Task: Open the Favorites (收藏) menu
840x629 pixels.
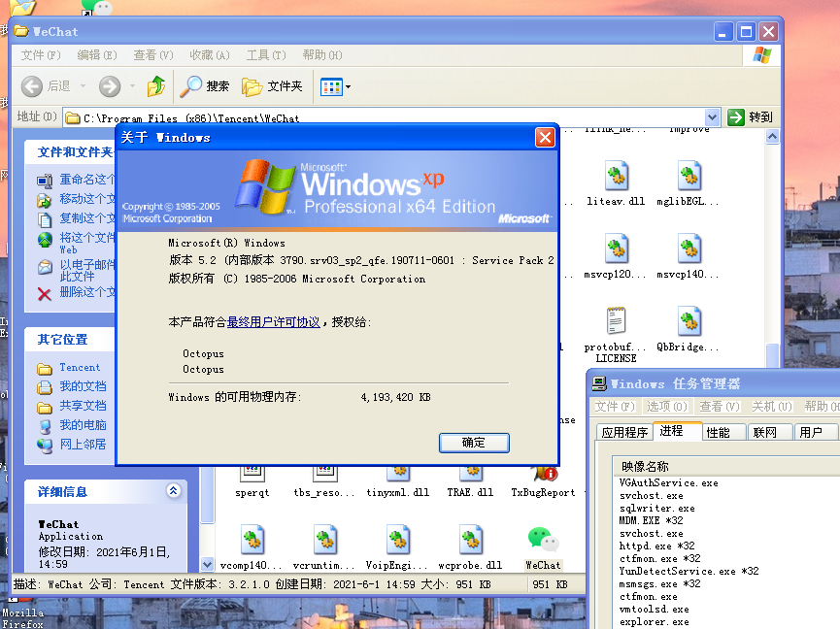Action: coord(210,55)
